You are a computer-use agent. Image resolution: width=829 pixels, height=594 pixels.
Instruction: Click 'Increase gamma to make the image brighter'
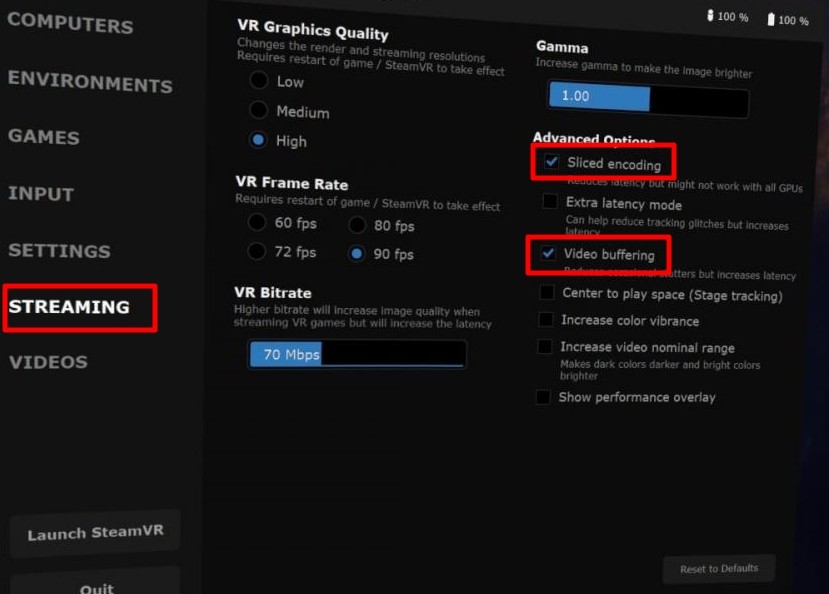(643, 68)
